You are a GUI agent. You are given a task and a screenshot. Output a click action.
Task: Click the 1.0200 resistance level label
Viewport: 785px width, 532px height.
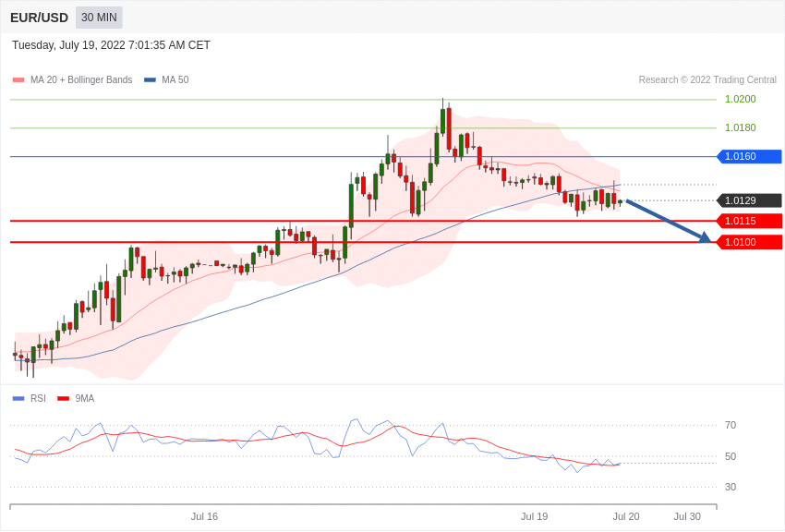tap(740, 99)
